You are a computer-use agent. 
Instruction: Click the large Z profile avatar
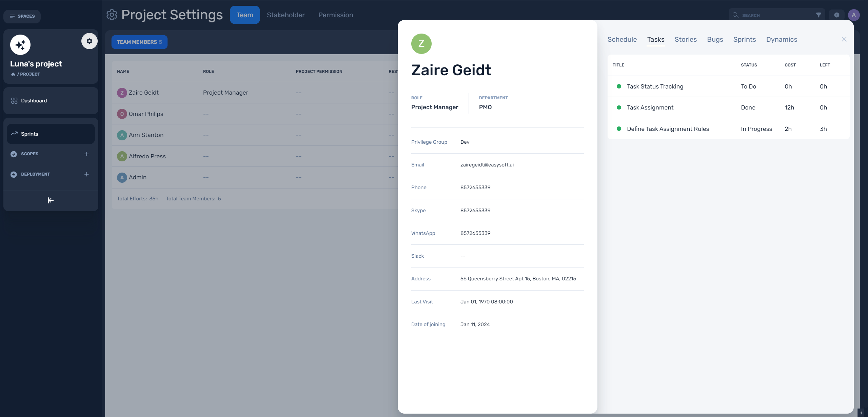[x=421, y=44]
